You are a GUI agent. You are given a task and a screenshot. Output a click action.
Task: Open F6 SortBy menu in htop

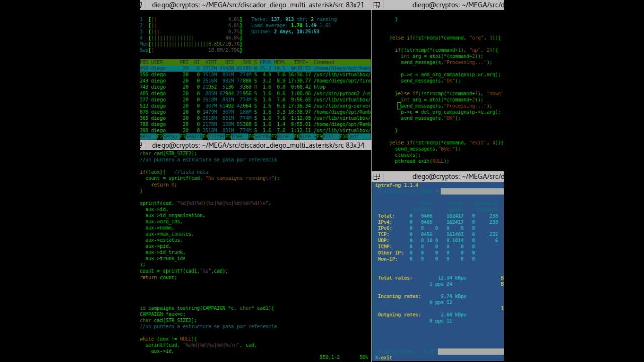(x=259, y=136)
